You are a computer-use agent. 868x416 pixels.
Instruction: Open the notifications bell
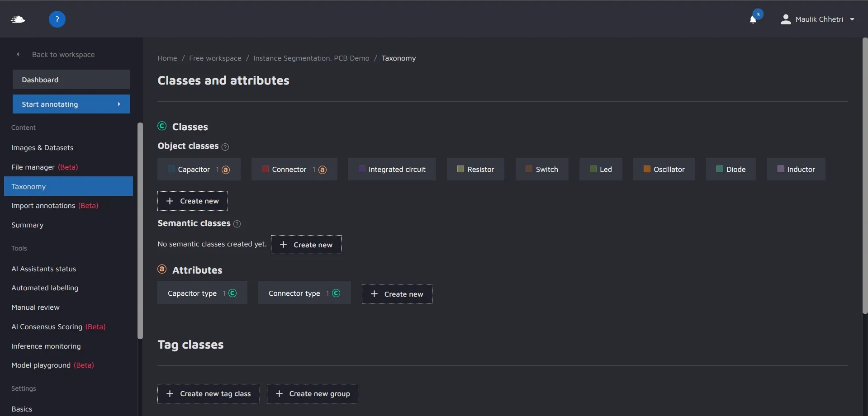(753, 19)
